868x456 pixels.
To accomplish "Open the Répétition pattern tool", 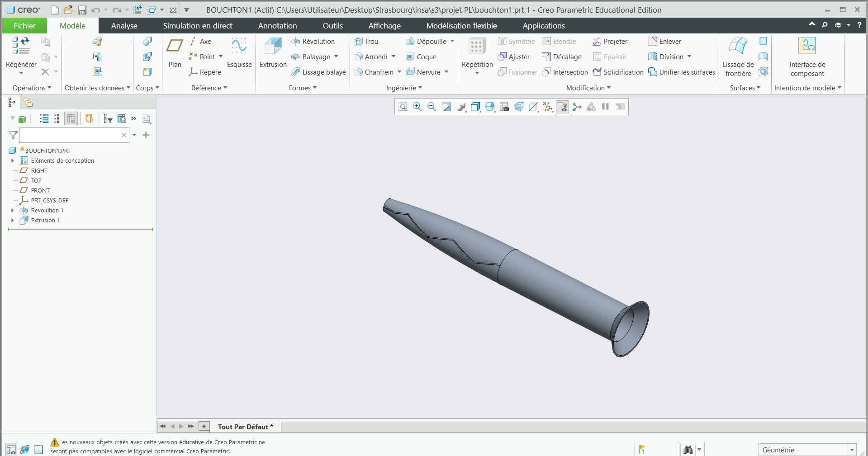I will (477, 52).
